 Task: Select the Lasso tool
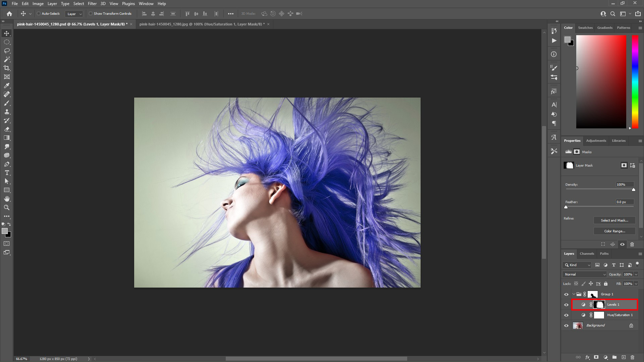click(7, 51)
